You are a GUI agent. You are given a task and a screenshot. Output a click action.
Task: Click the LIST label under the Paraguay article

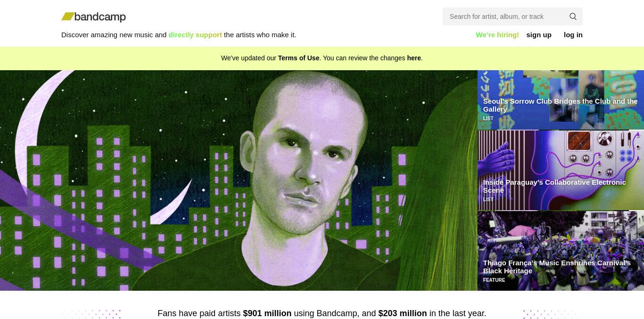tap(488, 200)
